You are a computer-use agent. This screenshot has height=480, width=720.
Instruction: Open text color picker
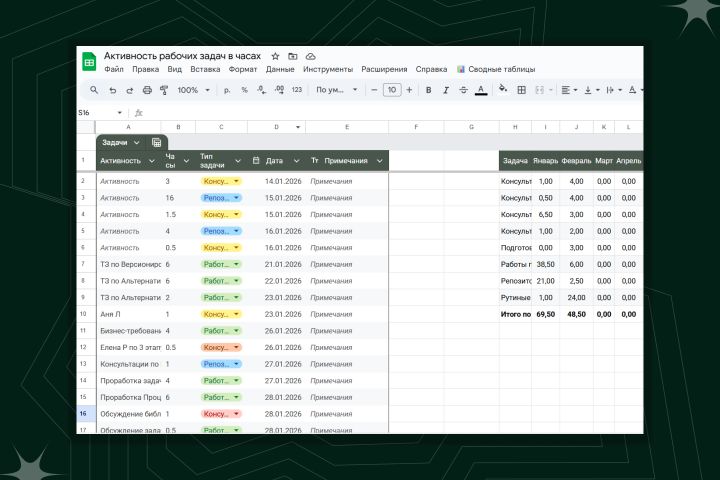point(481,90)
